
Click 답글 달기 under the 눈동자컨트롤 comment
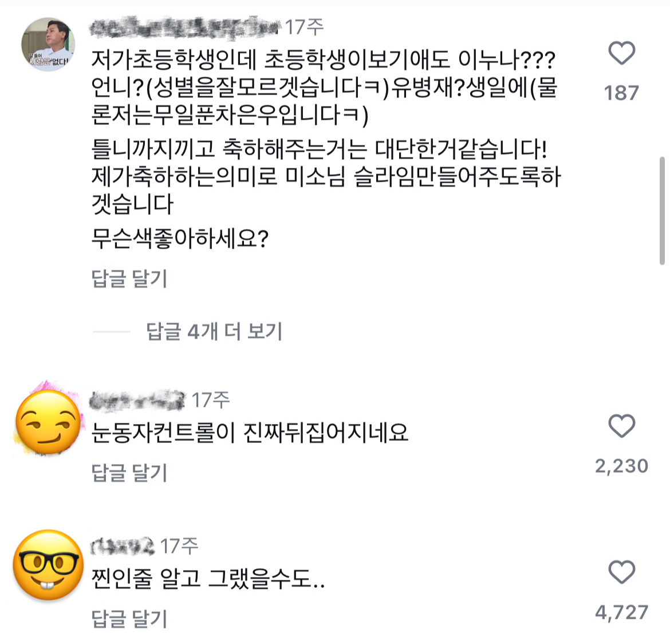tap(129, 473)
